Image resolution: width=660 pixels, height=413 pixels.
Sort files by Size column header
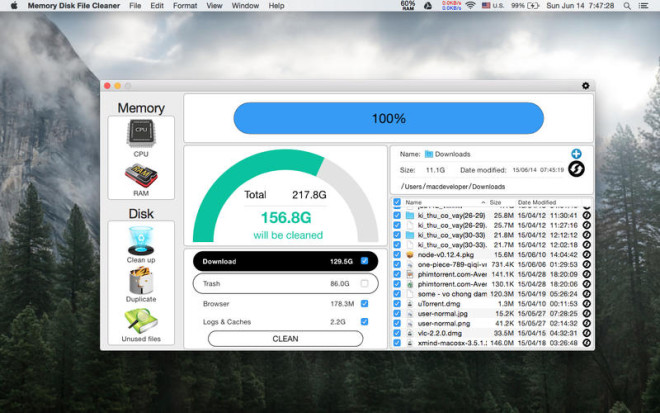pyautogui.click(x=495, y=202)
